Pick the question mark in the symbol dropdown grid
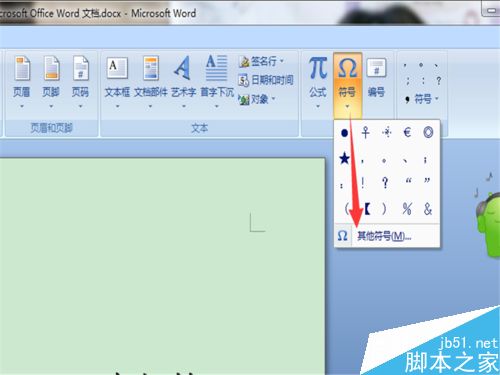The image size is (500, 375). coord(385,183)
